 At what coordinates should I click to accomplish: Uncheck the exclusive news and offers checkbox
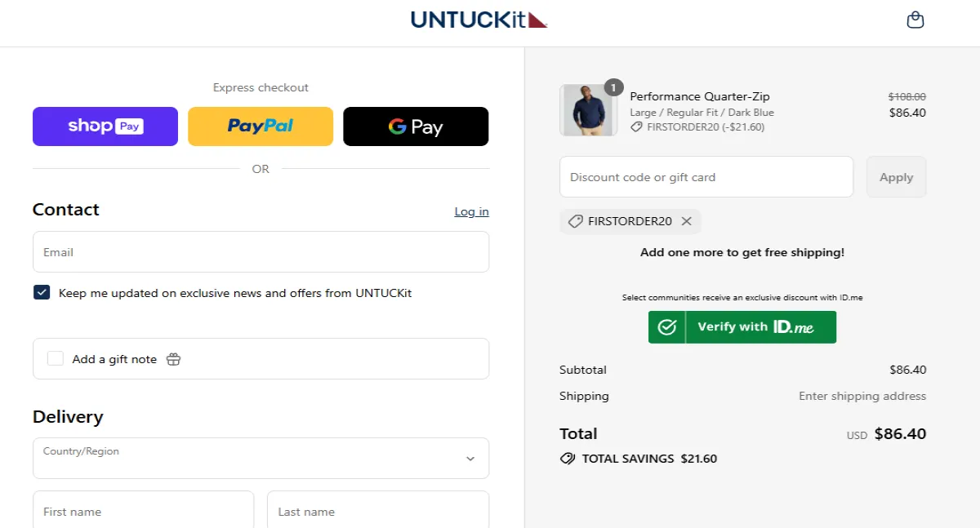tap(42, 292)
